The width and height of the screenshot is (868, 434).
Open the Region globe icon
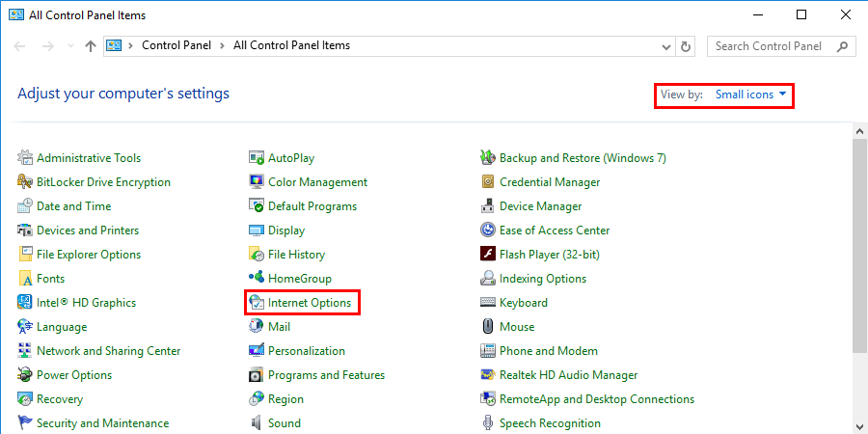pyautogui.click(x=257, y=399)
